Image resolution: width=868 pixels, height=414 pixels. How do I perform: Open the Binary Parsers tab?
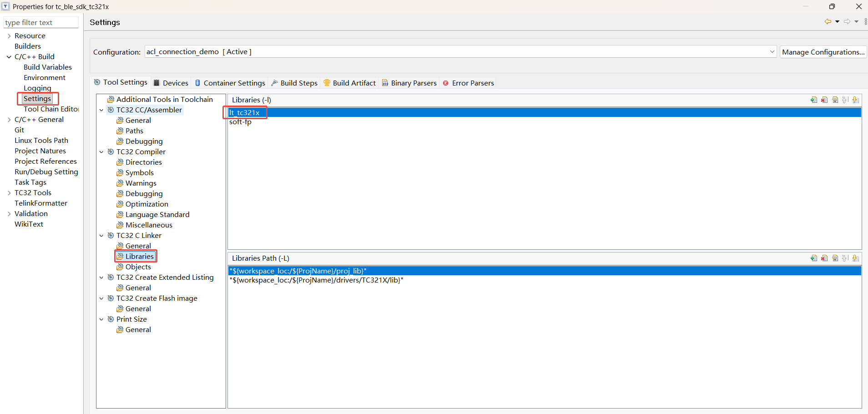409,83
